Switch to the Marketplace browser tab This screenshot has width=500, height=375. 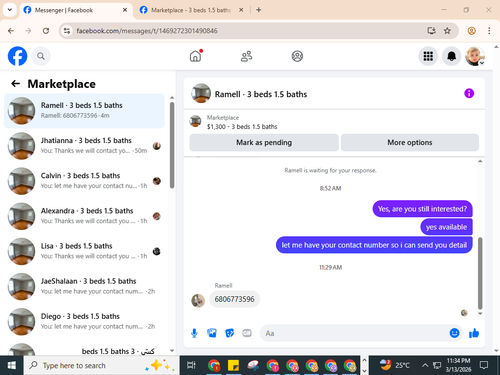(x=191, y=10)
